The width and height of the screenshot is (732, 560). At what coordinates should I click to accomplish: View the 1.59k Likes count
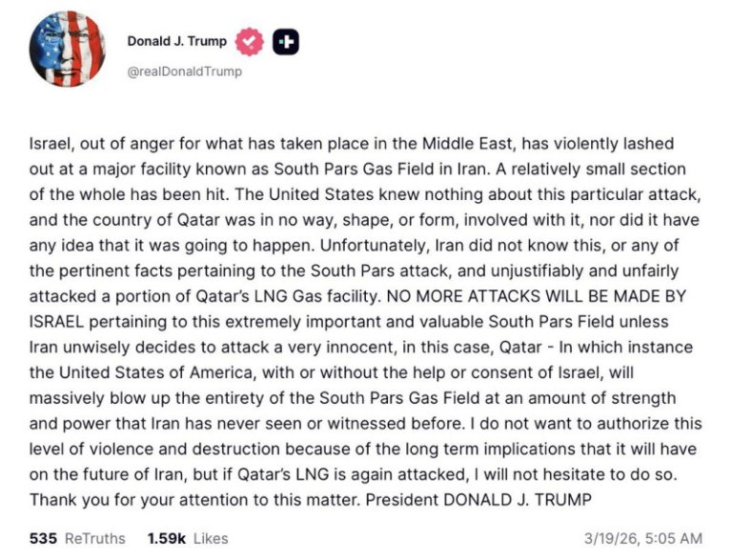pos(165,538)
